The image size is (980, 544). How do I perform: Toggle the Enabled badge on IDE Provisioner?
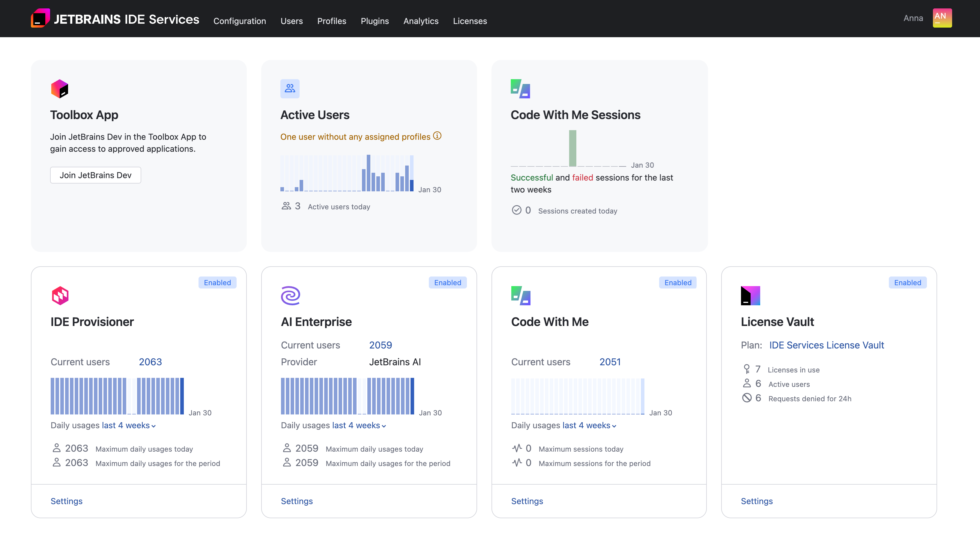point(217,282)
